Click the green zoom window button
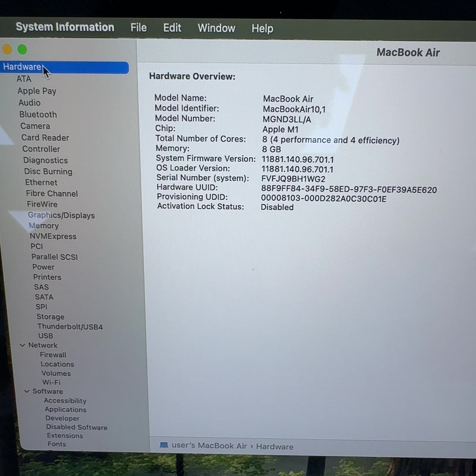The width and height of the screenshot is (476, 476). click(22, 50)
